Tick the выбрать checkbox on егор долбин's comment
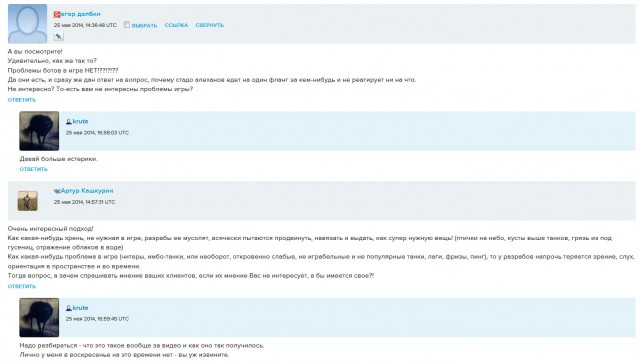640x362 pixels. point(127,25)
